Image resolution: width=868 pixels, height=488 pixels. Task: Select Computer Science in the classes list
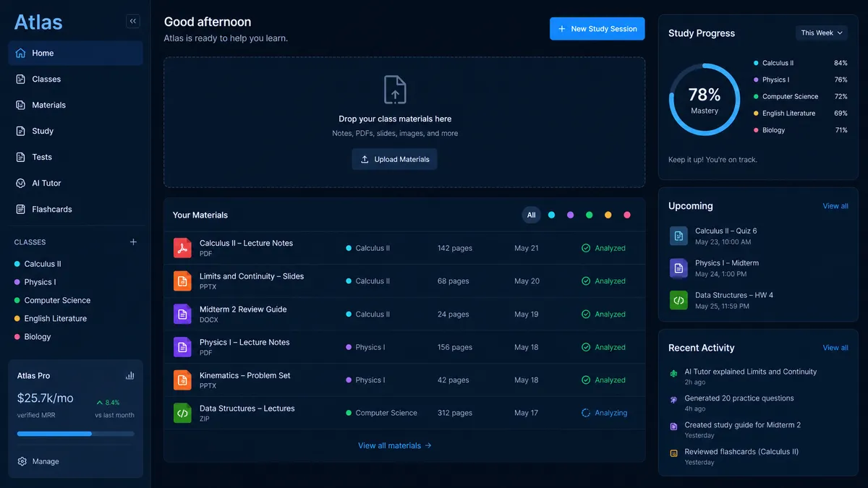[x=52, y=300]
